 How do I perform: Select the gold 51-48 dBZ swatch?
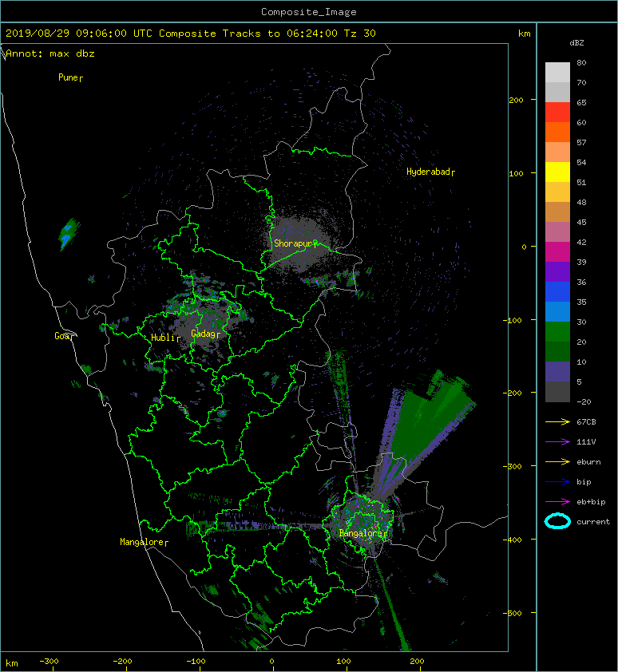pyautogui.click(x=557, y=192)
